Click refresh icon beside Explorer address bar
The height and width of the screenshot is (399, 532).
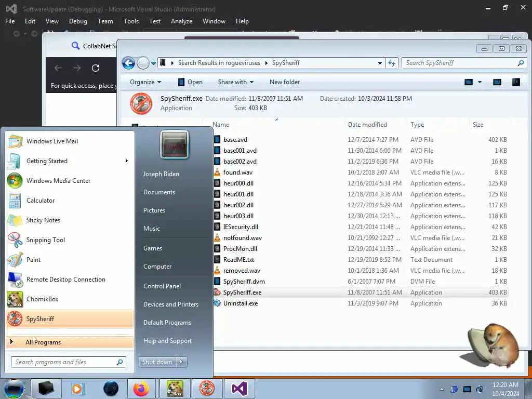[392, 63]
